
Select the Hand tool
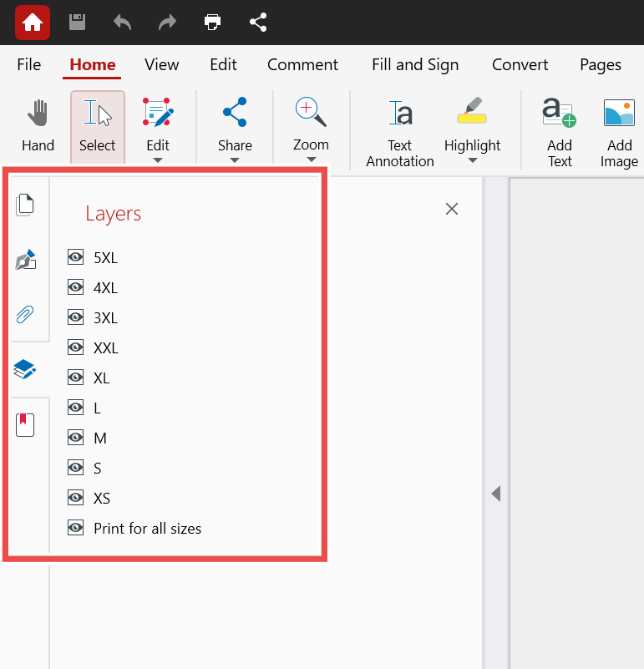38,125
